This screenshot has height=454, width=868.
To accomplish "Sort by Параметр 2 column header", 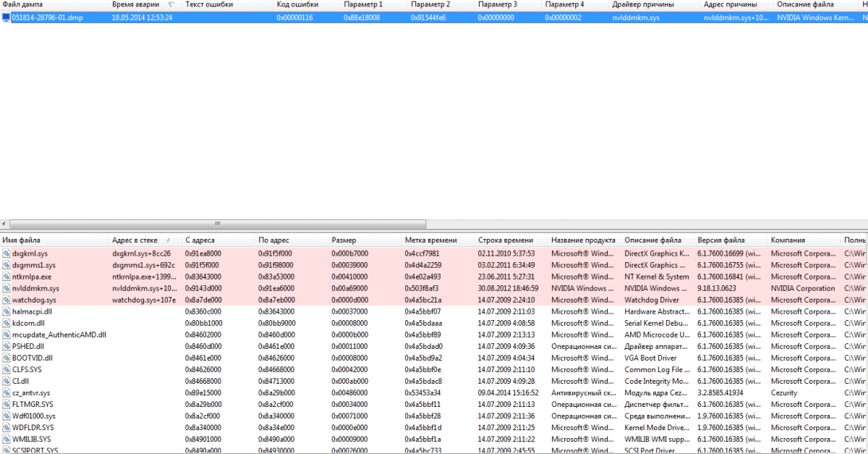I will tap(441, 4).
